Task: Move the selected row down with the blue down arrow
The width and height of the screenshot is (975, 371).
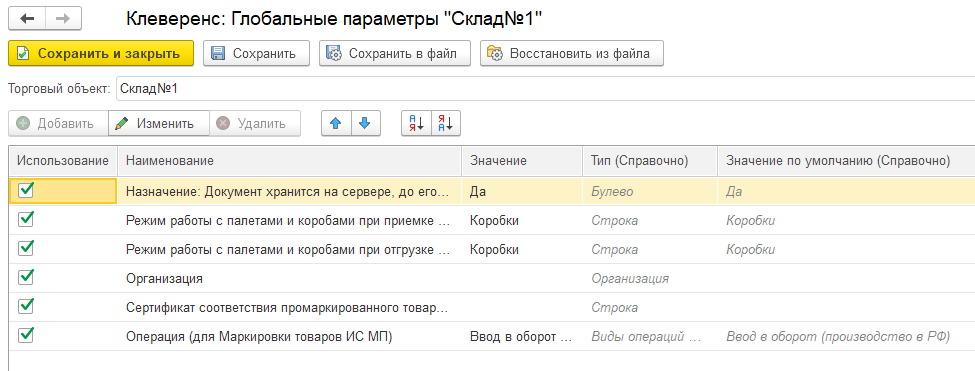Action: tap(366, 124)
